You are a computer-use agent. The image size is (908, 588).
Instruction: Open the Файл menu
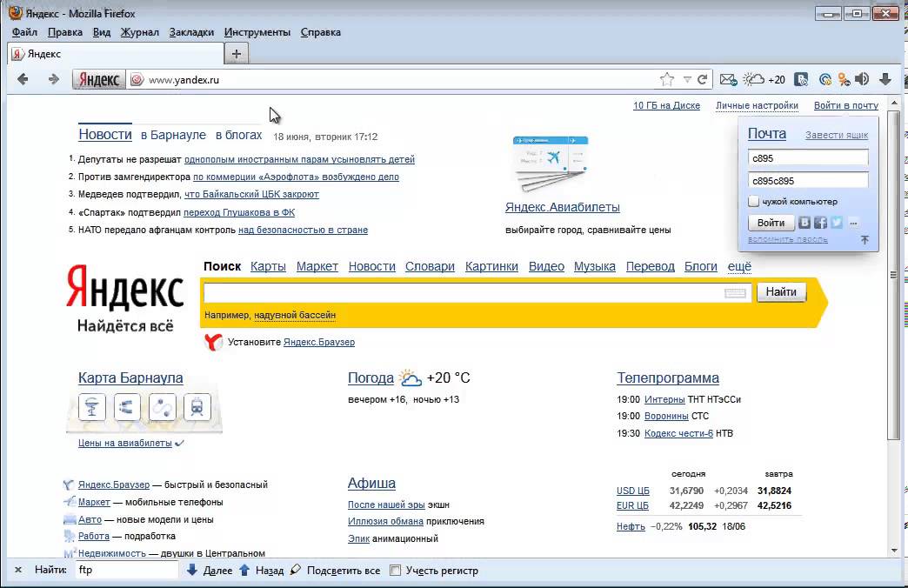pos(24,32)
